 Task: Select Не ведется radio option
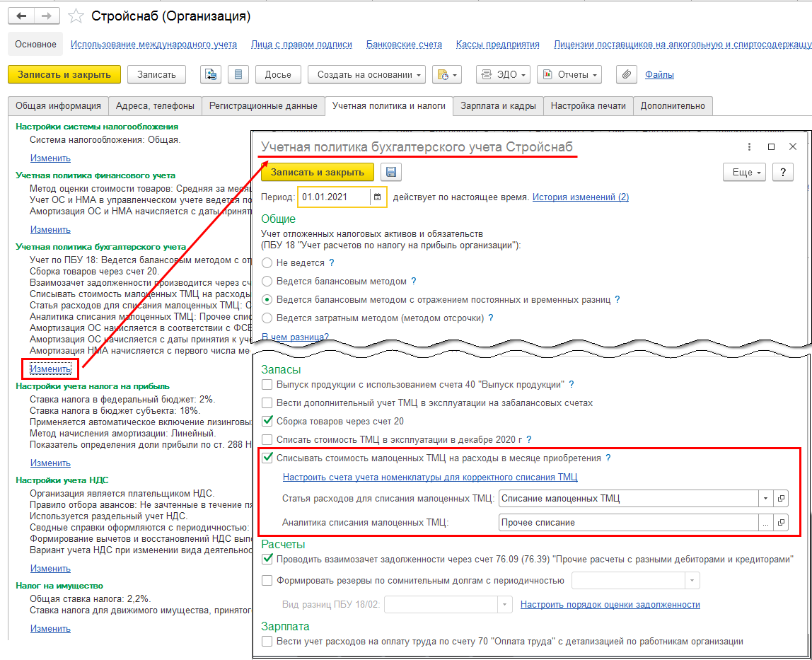[267, 262]
